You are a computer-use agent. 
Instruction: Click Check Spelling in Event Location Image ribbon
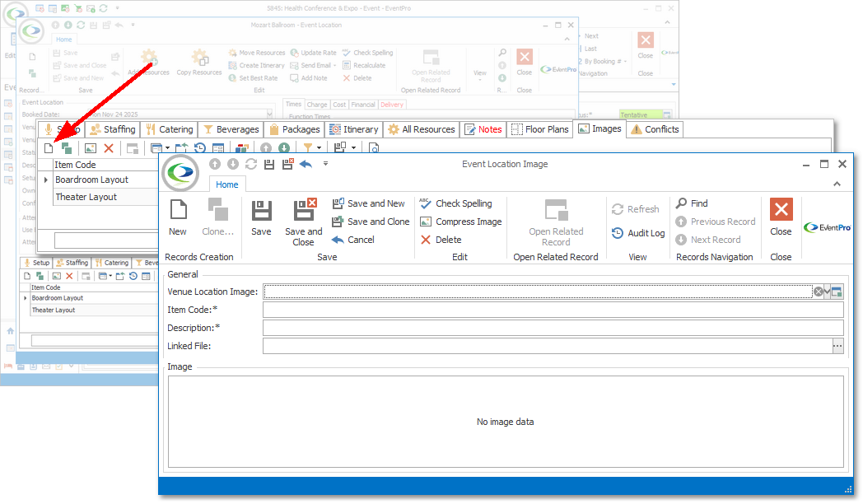455,203
